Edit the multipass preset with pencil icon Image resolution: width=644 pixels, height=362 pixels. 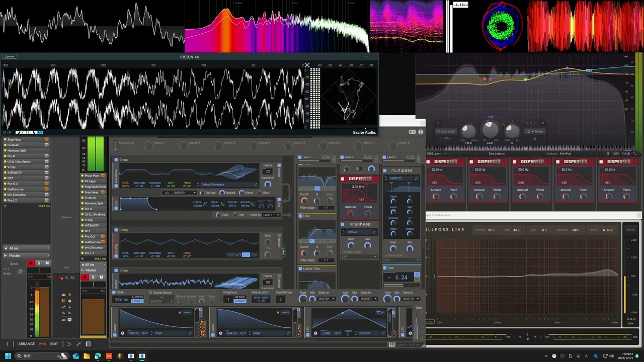click(x=417, y=178)
